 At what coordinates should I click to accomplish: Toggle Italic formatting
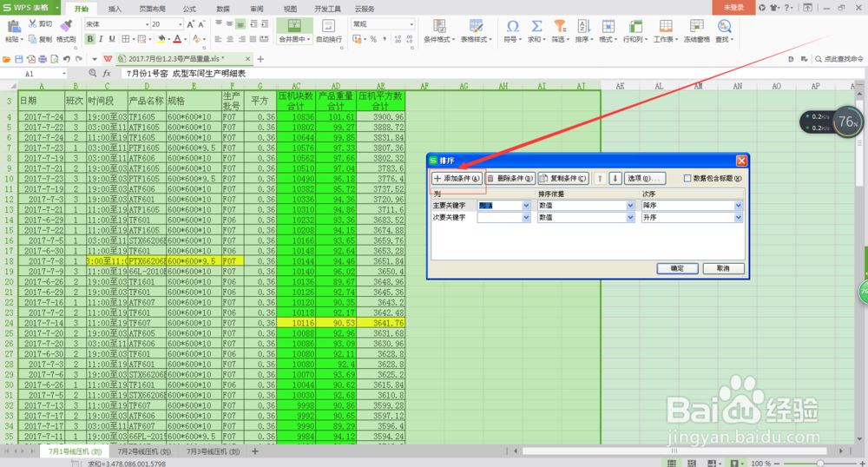[101, 39]
